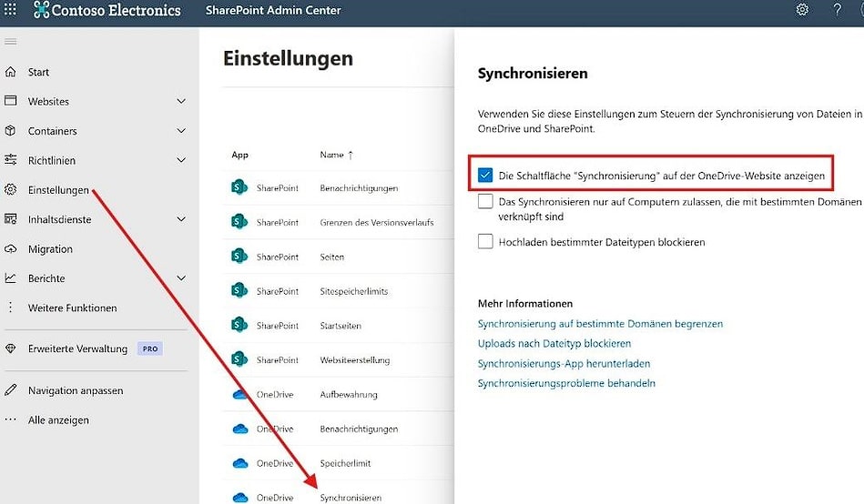Viewport: 864px width, 504px height.
Task: Open the app launcher waffle icon
Action: [10, 9]
